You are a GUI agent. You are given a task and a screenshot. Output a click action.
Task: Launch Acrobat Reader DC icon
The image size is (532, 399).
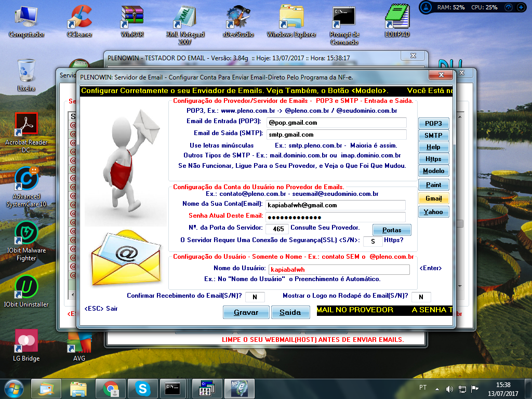click(x=26, y=132)
